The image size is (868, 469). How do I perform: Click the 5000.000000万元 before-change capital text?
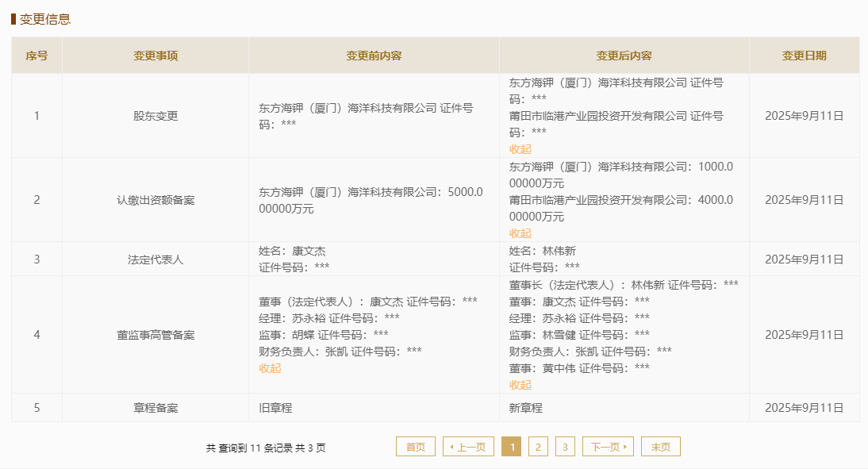click(371, 200)
